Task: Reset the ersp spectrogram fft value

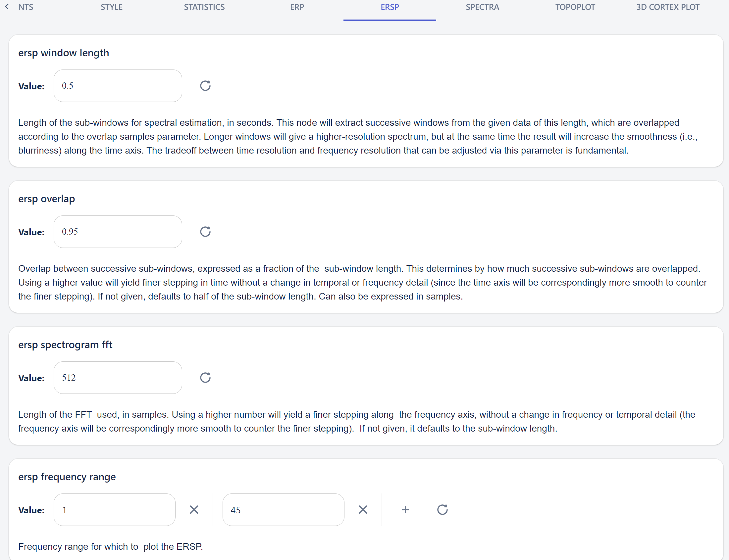Action: (x=205, y=378)
